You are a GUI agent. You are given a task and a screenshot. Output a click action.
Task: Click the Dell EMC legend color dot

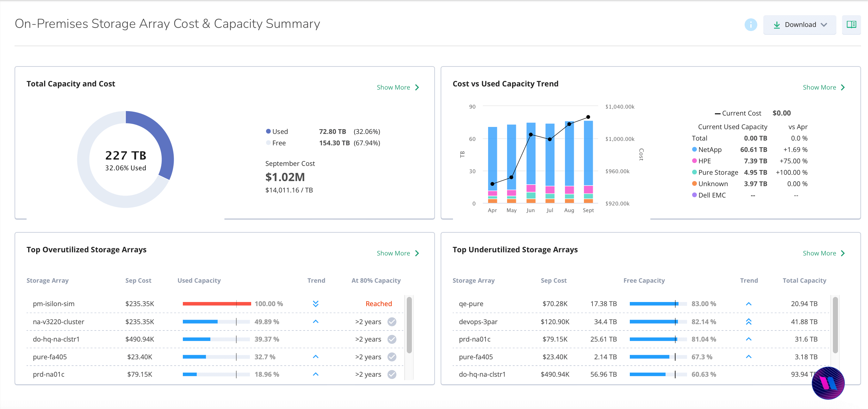tap(694, 195)
